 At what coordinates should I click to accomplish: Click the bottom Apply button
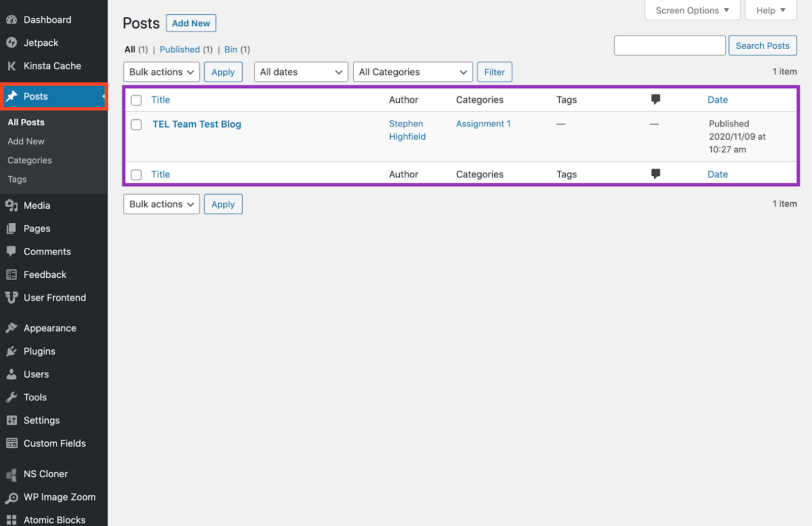coord(223,204)
